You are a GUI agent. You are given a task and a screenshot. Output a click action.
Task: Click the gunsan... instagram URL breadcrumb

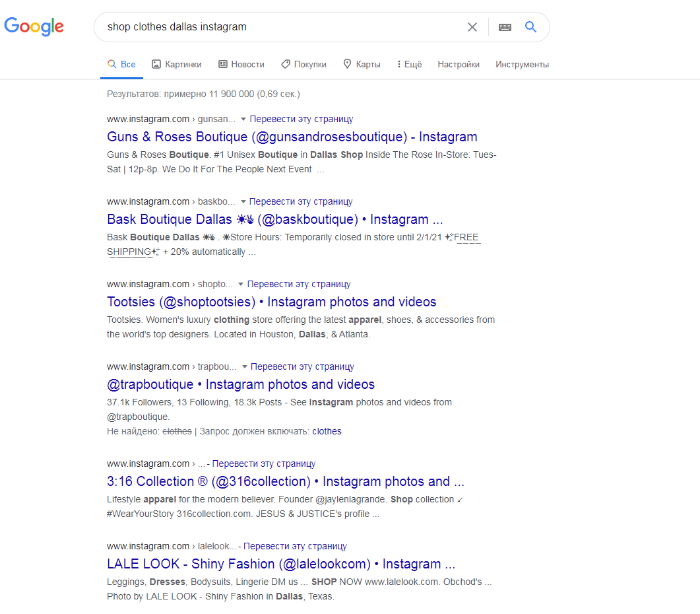click(171, 119)
